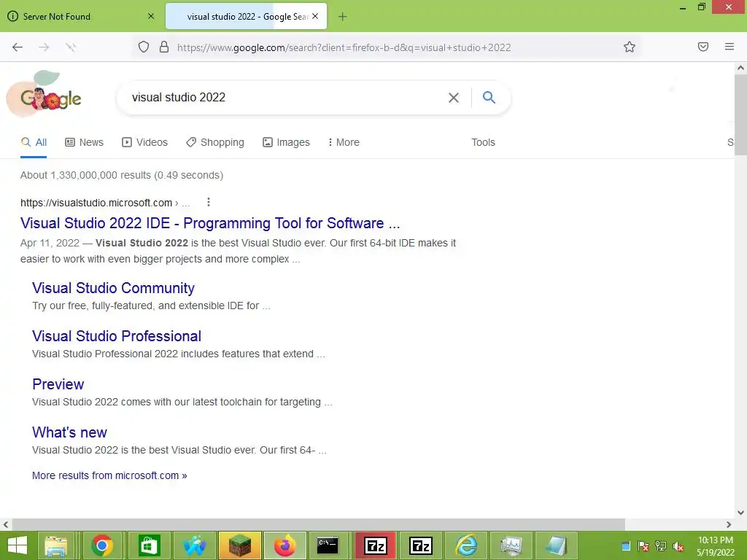Open the What's new sitelink
Image resolution: width=747 pixels, height=560 pixels.
69,432
